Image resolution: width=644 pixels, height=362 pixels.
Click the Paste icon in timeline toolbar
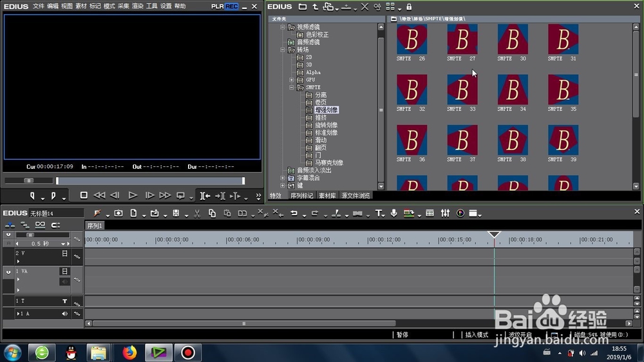(x=227, y=213)
